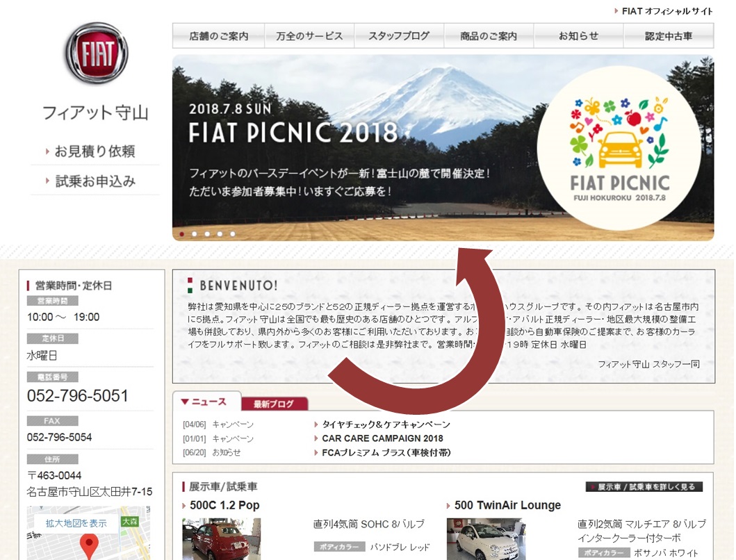Viewport: 736px width, 560px height.
Task: Open 商品のご案内 menu
Action: tap(489, 35)
